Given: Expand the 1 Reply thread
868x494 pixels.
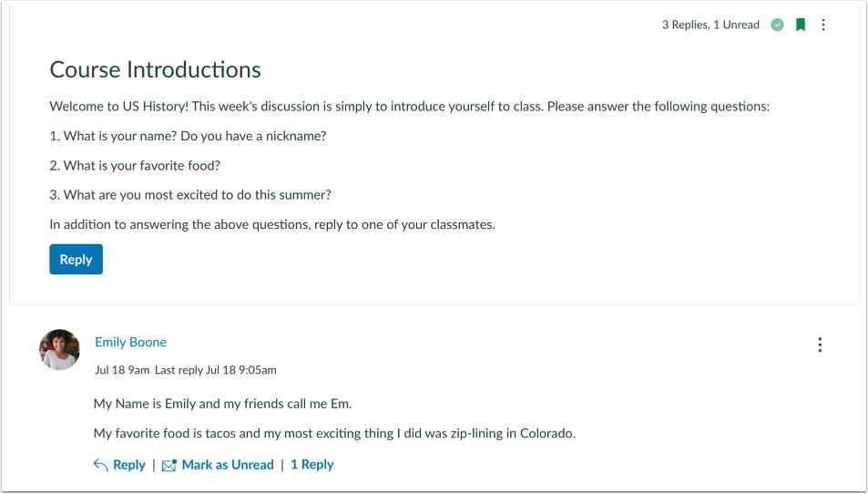Looking at the screenshot, I should pos(312,465).
